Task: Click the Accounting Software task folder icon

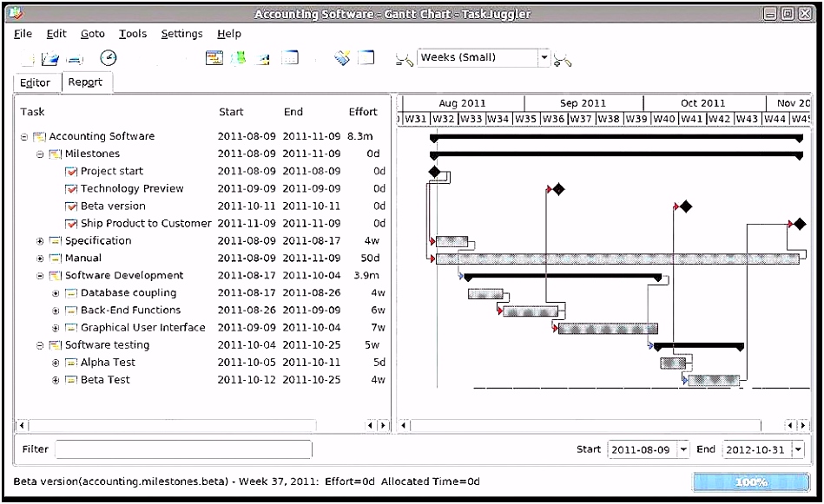Action: coord(40,136)
